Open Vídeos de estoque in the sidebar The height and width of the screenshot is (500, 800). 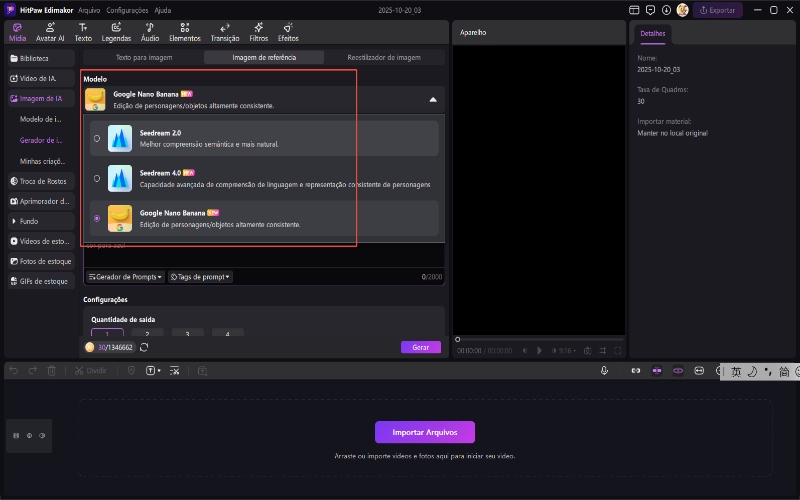point(41,241)
